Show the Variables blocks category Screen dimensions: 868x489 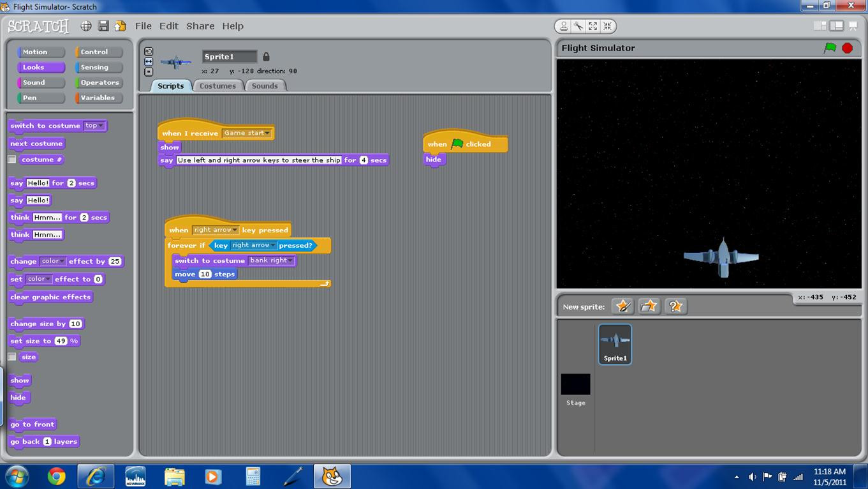click(x=99, y=98)
